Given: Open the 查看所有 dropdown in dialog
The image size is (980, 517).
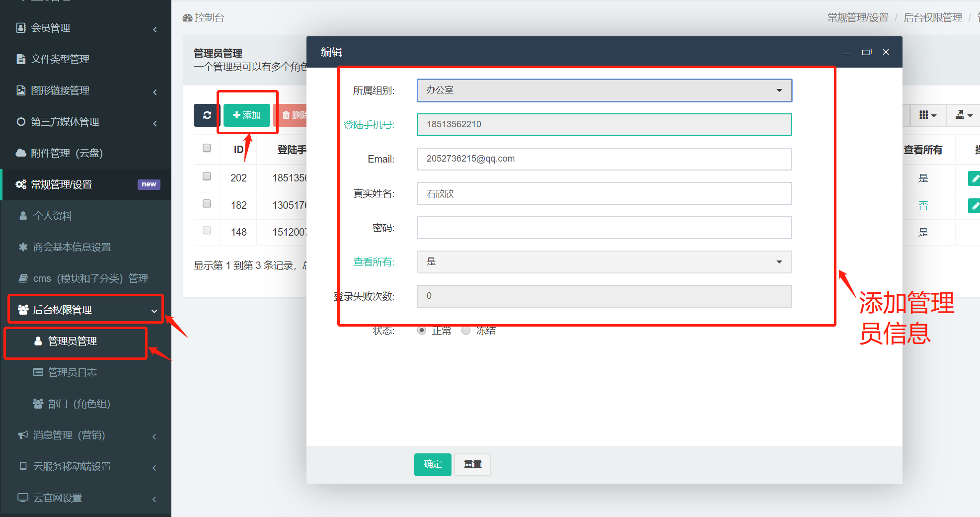Looking at the screenshot, I should point(604,262).
